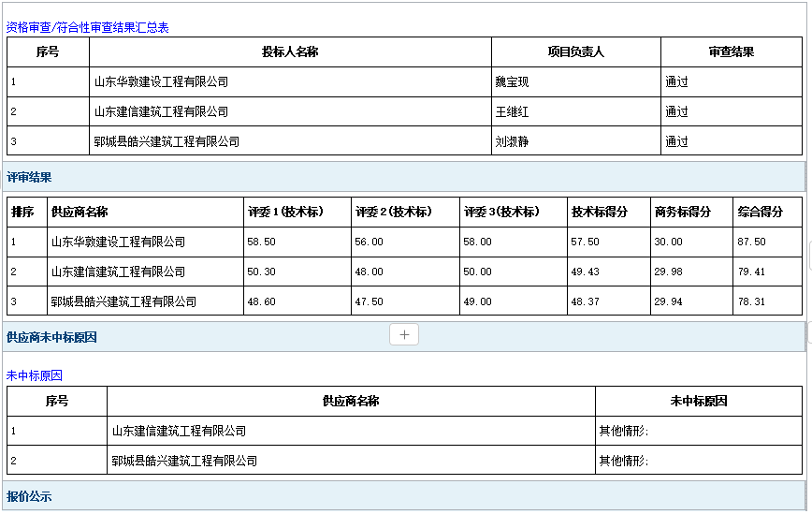Click project leader name 魏宝现
The width and height of the screenshot is (812, 514).
coord(512,81)
